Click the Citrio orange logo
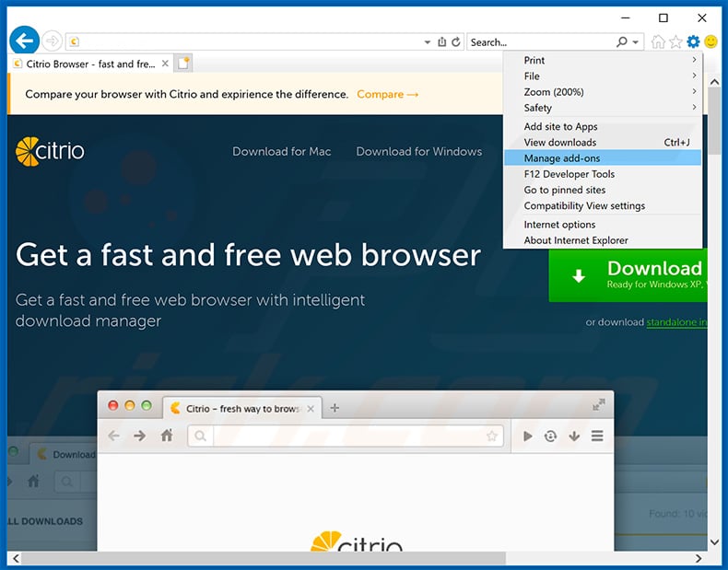Image resolution: width=728 pixels, height=570 pixels. (50, 151)
